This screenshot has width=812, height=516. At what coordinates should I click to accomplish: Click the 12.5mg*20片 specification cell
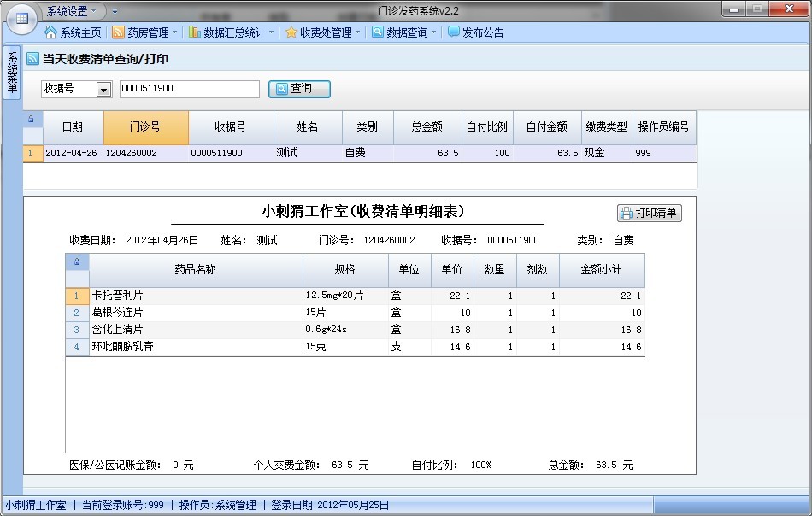345,296
